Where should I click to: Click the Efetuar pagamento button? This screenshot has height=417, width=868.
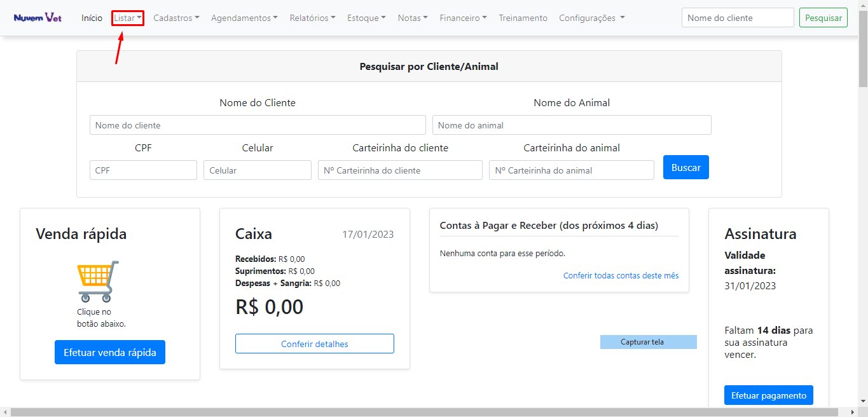pos(768,395)
